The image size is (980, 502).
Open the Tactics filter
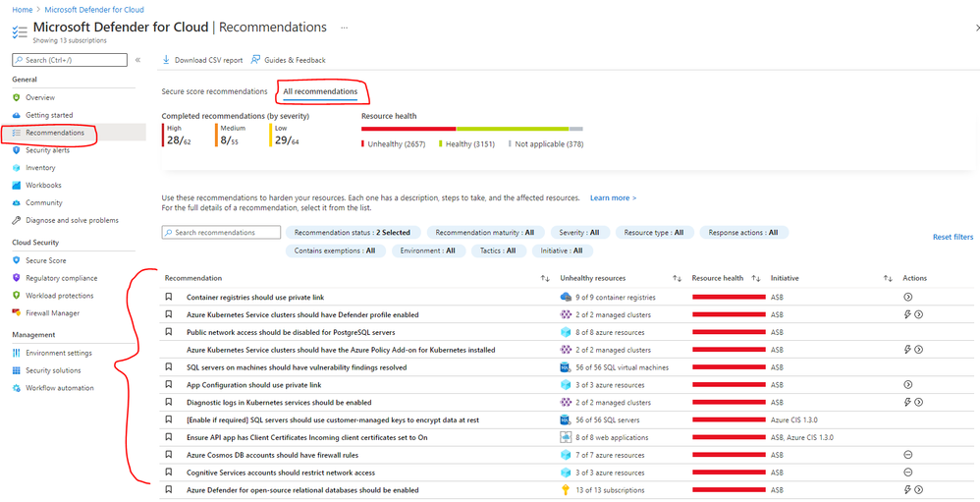pyautogui.click(x=499, y=251)
